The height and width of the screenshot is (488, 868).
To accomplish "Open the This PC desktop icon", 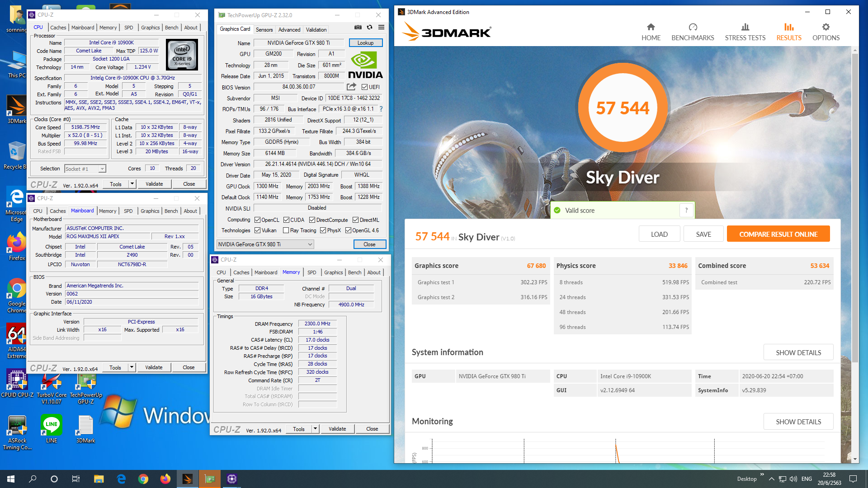I will pos(17,65).
